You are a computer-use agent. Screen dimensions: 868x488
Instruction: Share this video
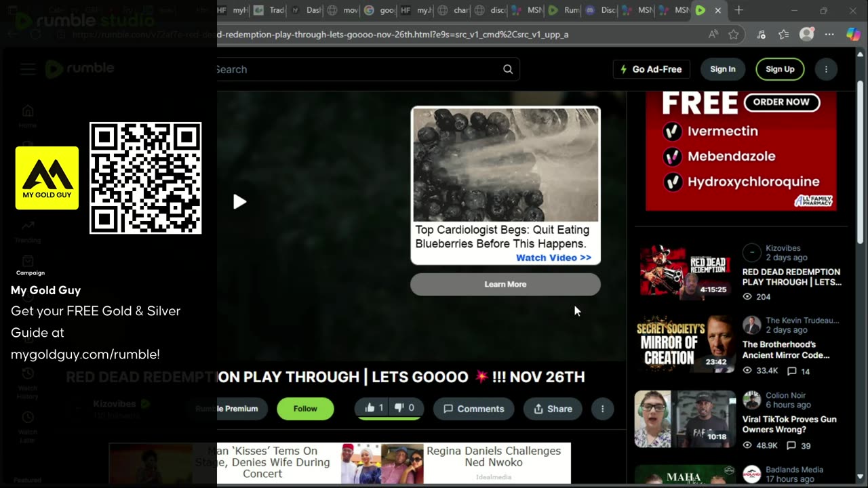[x=553, y=409]
